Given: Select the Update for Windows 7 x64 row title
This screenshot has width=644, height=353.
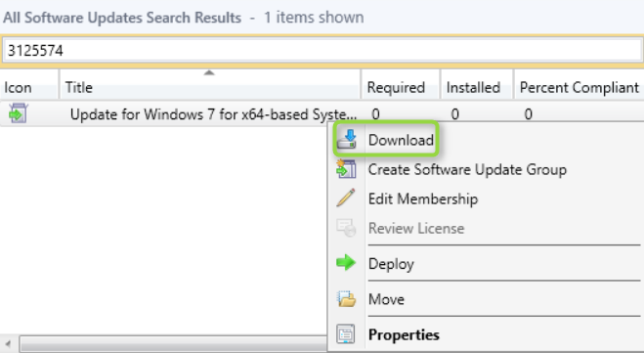Looking at the screenshot, I should coord(213,114).
